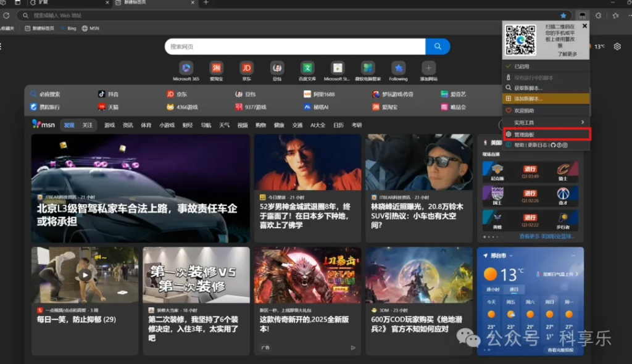Open the 爱淘宝 tile below the search box
Image resolution: width=632 pixels, height=364 pixels.
[217, 72]
